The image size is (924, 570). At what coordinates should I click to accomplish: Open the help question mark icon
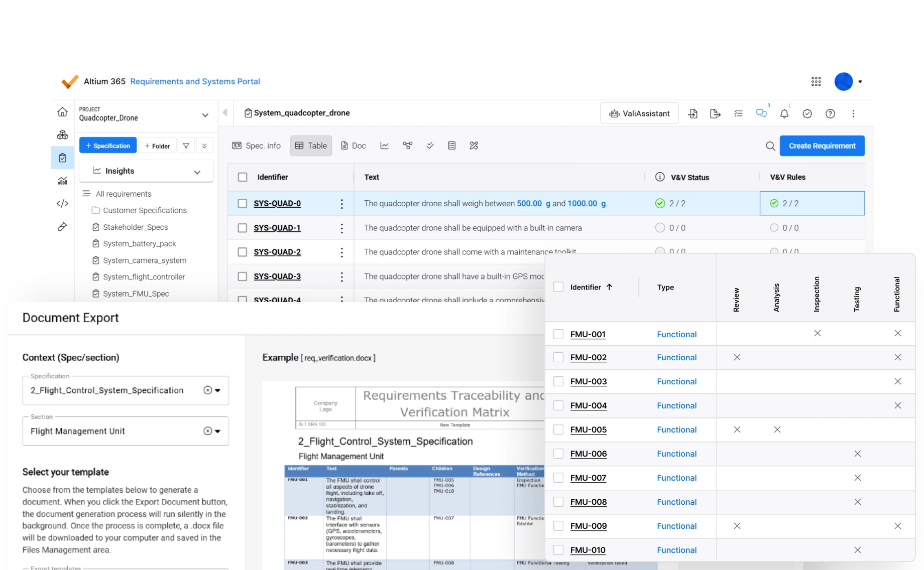coord(831,114)
